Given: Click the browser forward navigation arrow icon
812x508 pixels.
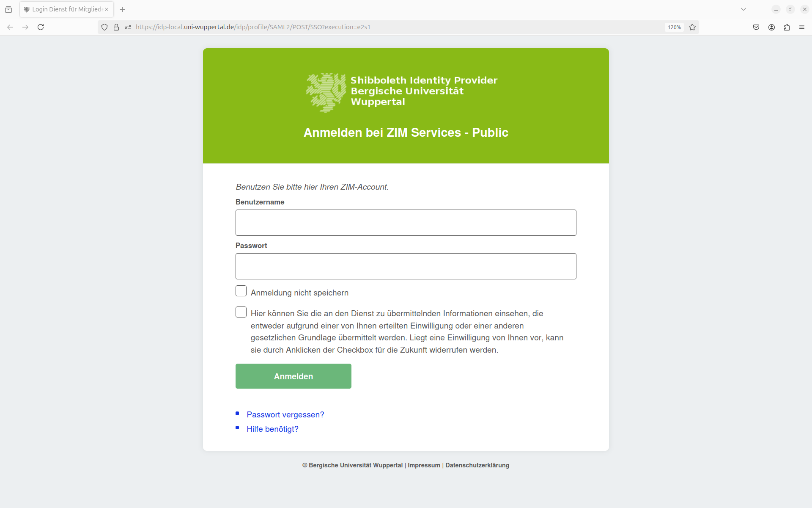Looking at the screenshot, I should point(25,27).
